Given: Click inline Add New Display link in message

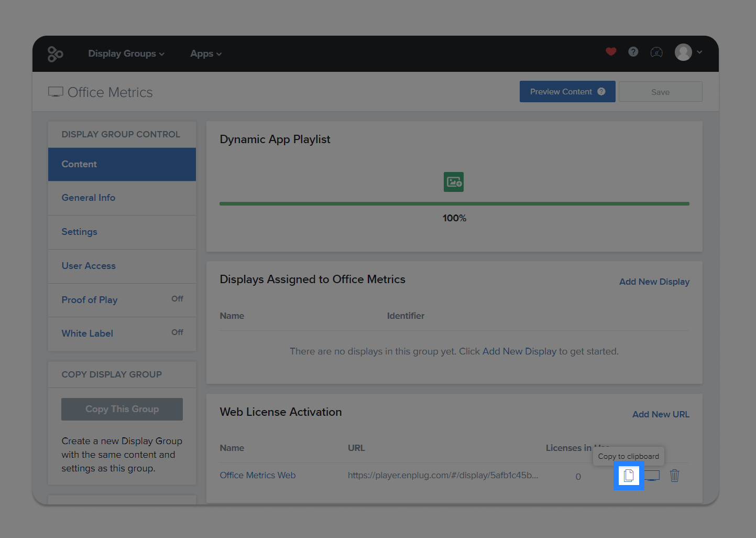Looking at the screenshot, I should pos(519,351).
